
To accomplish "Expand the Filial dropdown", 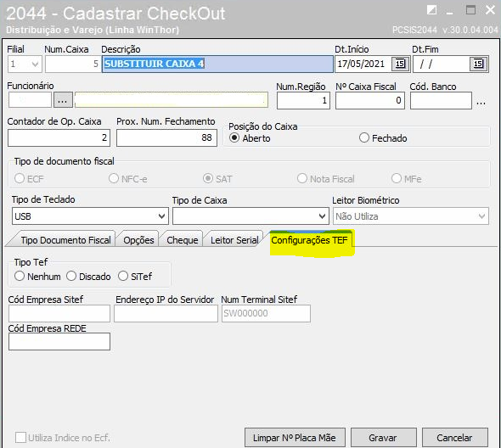I will 35,64.
